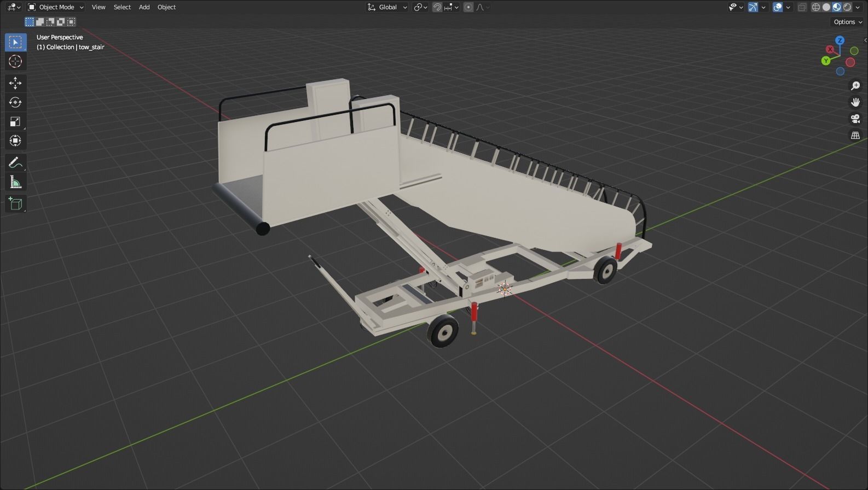This screenshot has height=490, width=868.
Task: Open the Object menu
Action: 166,7
